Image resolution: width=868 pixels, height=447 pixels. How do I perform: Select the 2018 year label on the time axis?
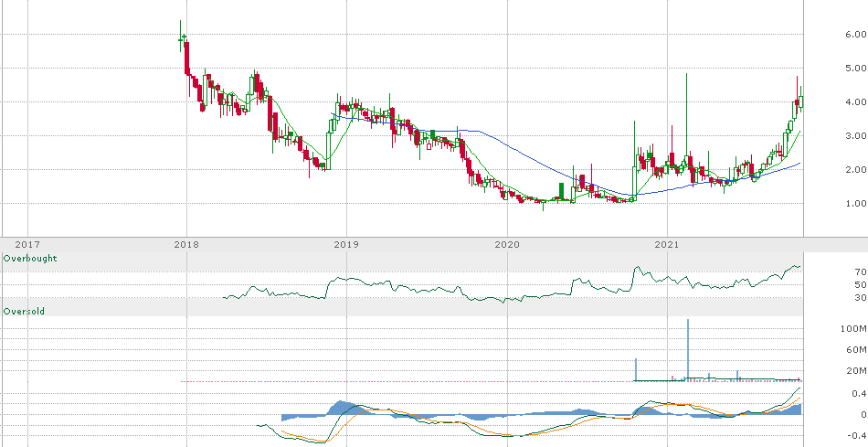(186, 244)
